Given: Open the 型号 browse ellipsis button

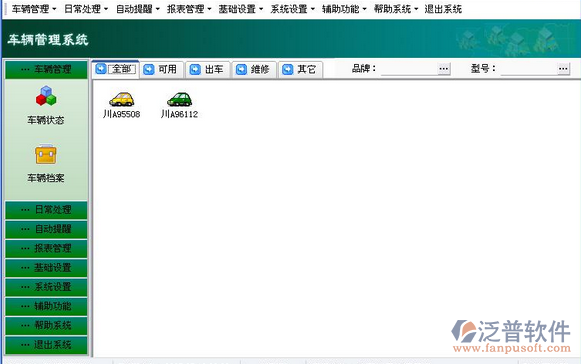Looking at the screenshot, I should [x=563, y=69].
